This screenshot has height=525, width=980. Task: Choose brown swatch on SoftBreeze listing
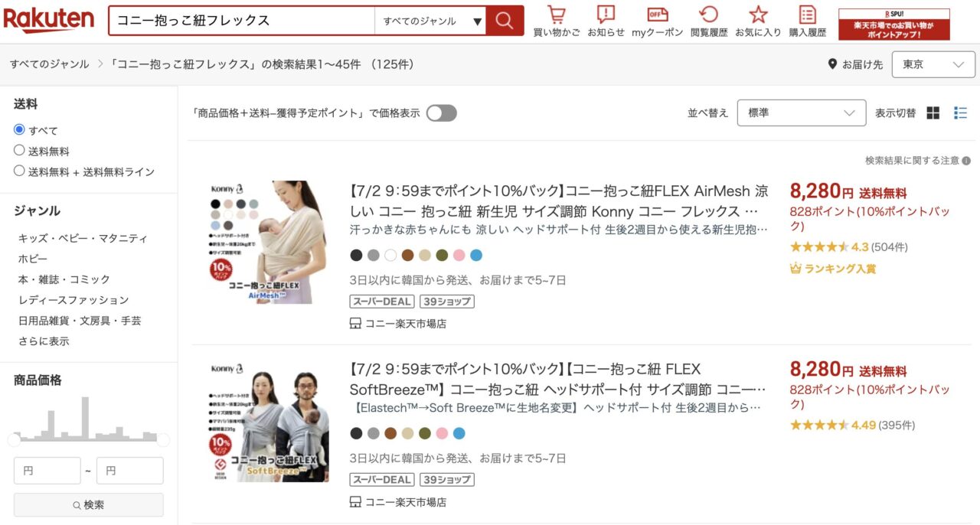pos(390,434)
